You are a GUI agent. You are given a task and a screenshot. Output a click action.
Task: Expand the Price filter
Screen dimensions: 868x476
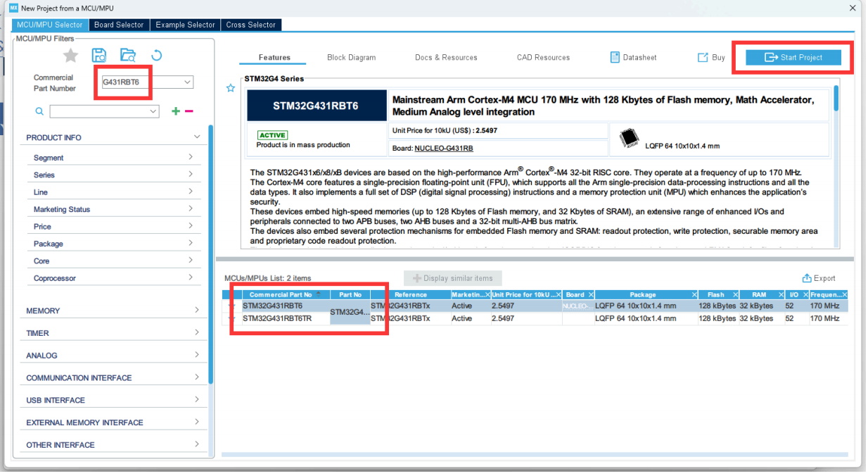[191, 226]
